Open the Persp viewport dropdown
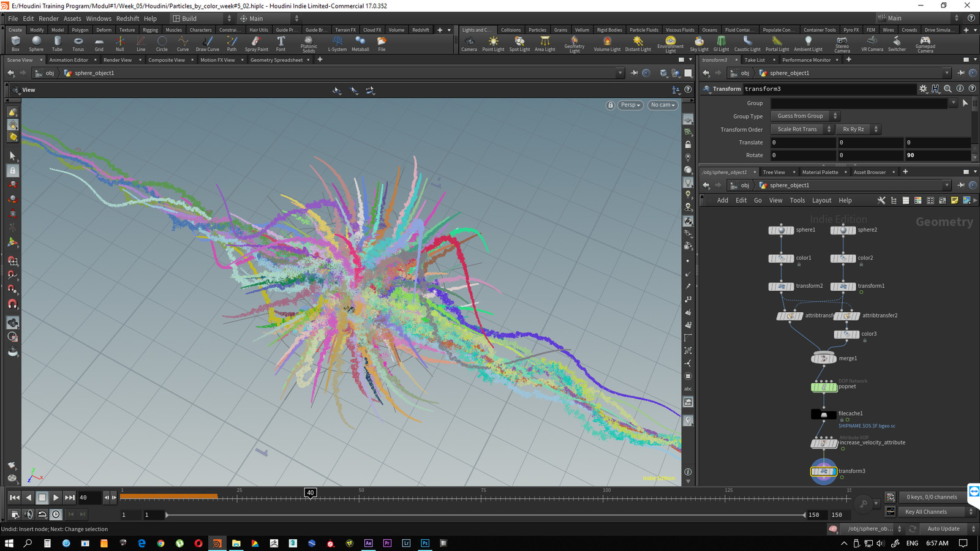Screen dimensions: 980x551 pos(630,105)
